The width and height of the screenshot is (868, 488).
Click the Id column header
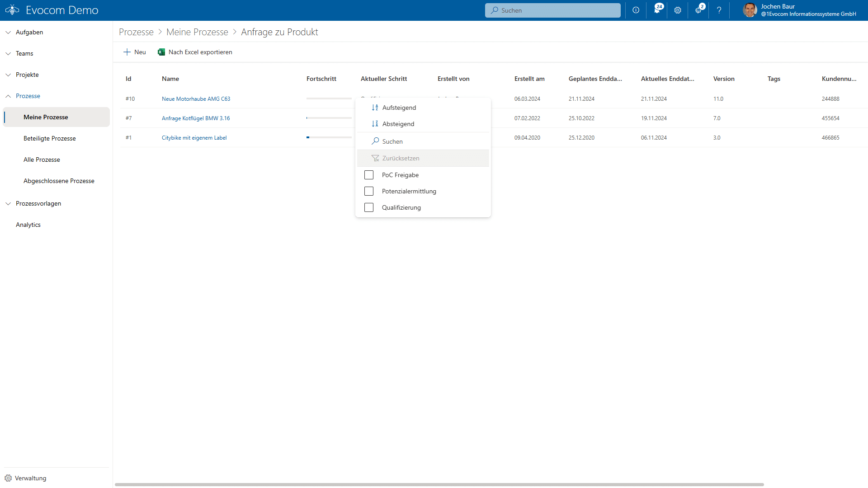click(x=128, y=79)
